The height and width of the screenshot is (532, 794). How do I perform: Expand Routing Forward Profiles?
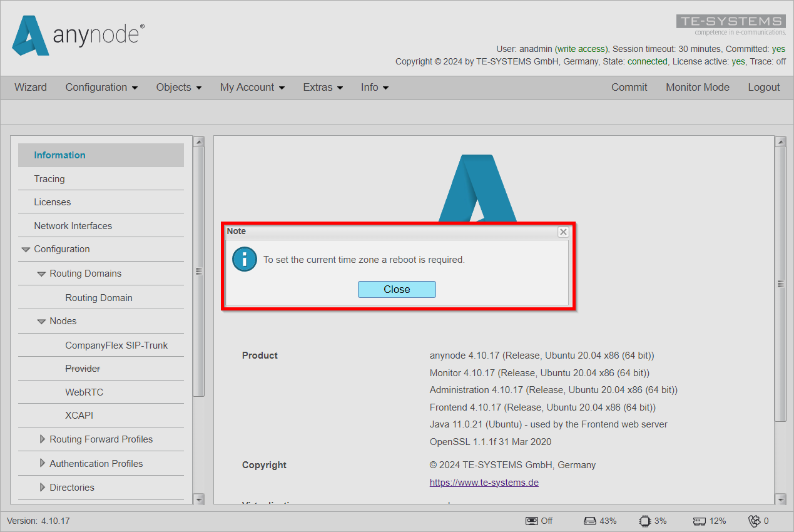(x=42, y=439)
